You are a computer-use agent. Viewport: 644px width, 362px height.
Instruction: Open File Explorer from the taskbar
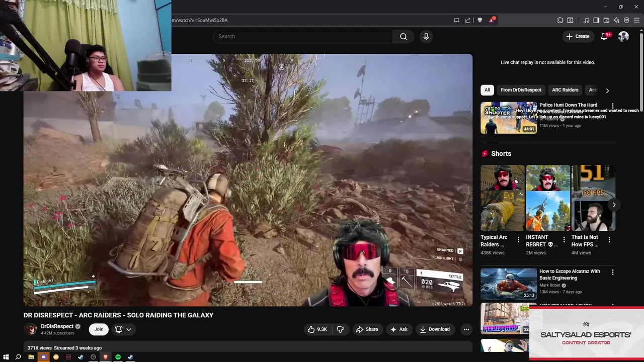31,357
